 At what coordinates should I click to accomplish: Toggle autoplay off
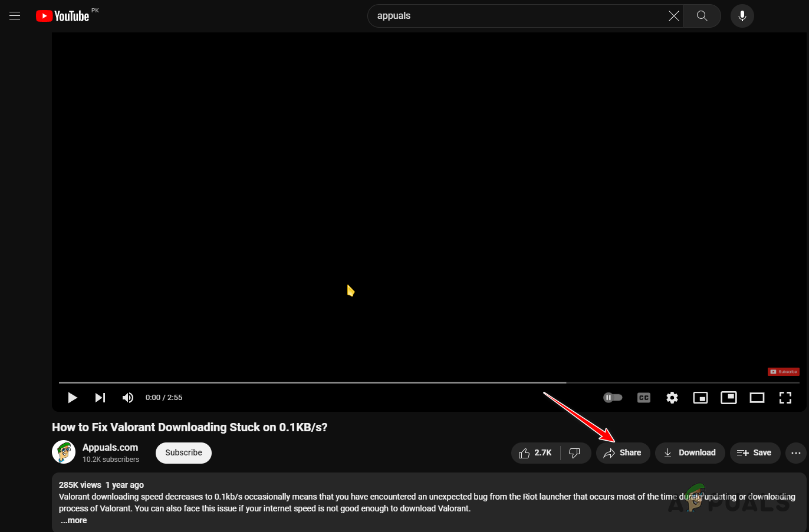pyautogui.click(x=613, y=397)
